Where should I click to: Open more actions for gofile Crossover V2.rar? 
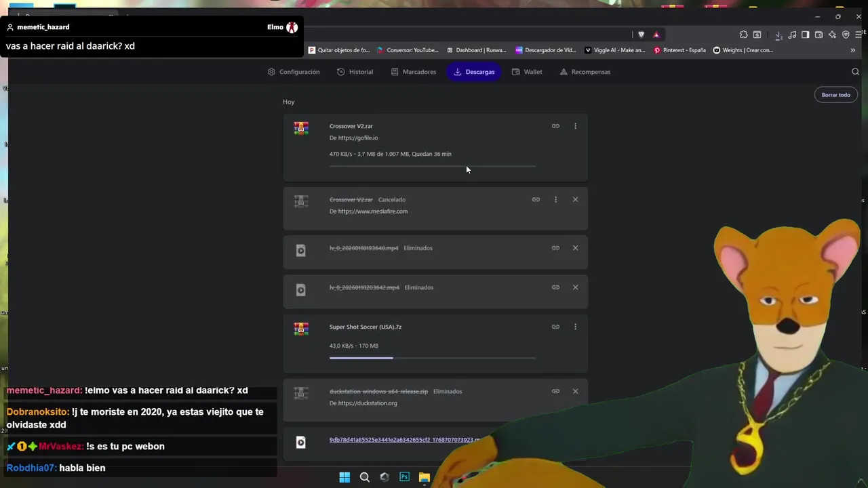click(x=575, y=126)
